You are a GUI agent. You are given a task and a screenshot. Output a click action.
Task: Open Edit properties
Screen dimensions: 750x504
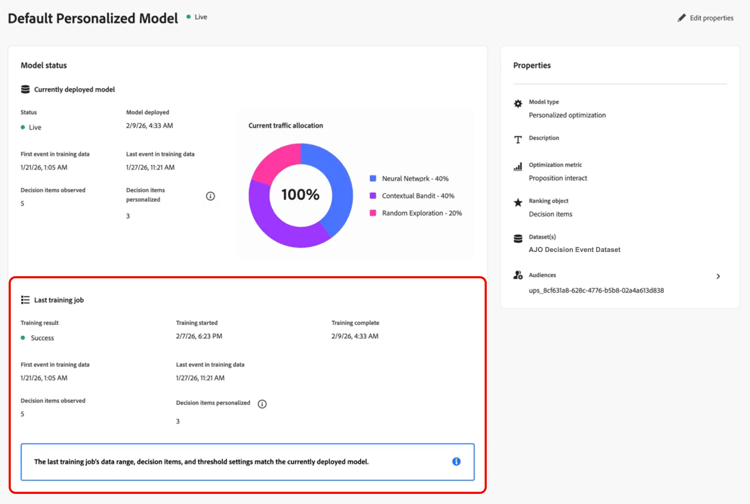(711, 18)
